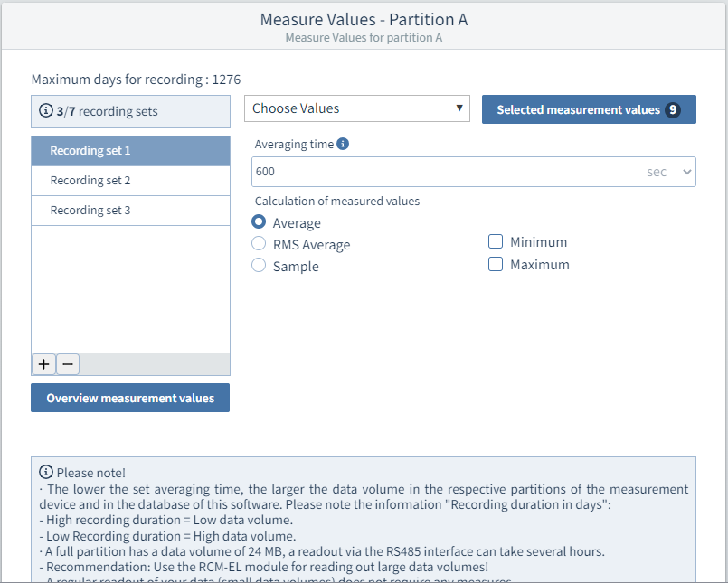Select Recording set 3
Screen dimensions: 728x583
[x=130, y=211]
